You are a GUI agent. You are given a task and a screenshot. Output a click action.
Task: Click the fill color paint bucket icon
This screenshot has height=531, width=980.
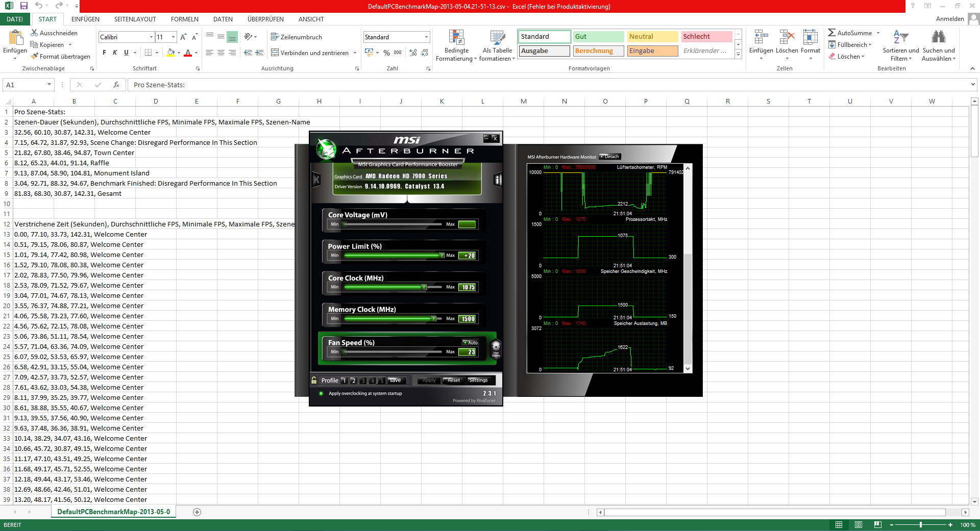(x=170, y=53)
